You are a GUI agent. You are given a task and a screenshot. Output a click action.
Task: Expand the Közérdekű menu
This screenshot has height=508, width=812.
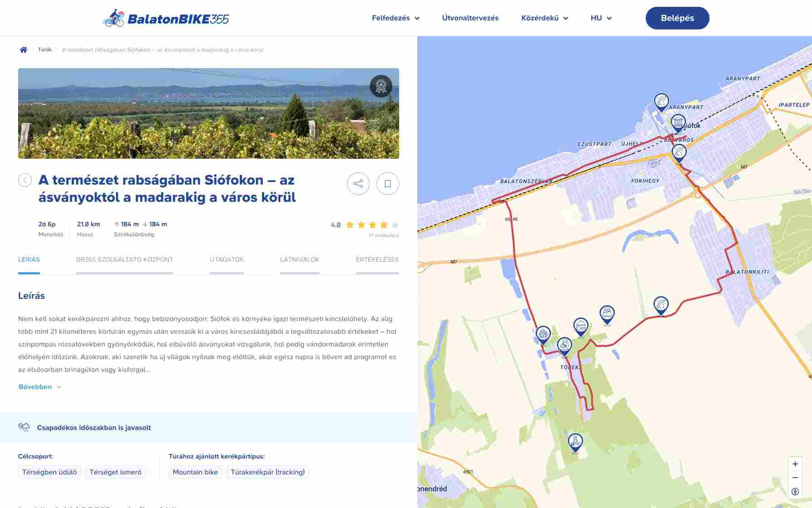[x=544, y=18]
